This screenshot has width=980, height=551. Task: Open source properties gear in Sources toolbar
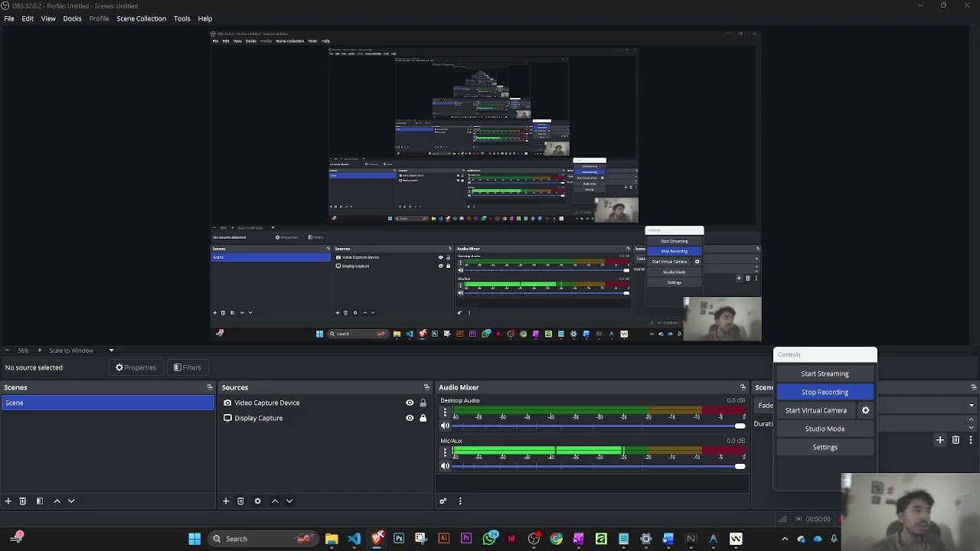point(258,501)
